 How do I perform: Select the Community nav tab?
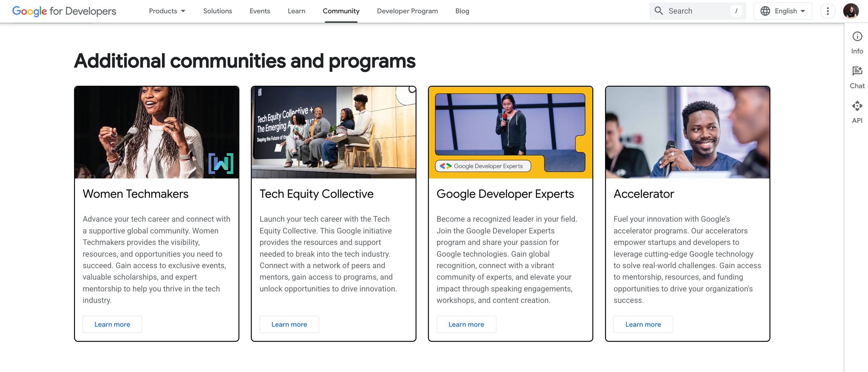[x=341, y=11]
